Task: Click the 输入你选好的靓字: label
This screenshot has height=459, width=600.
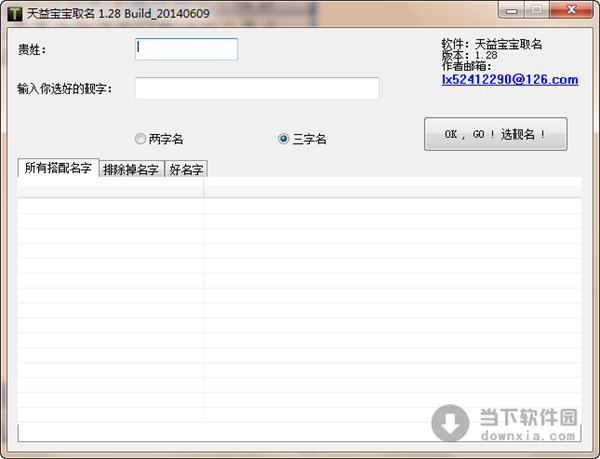Action: click(x=65, y=89)
